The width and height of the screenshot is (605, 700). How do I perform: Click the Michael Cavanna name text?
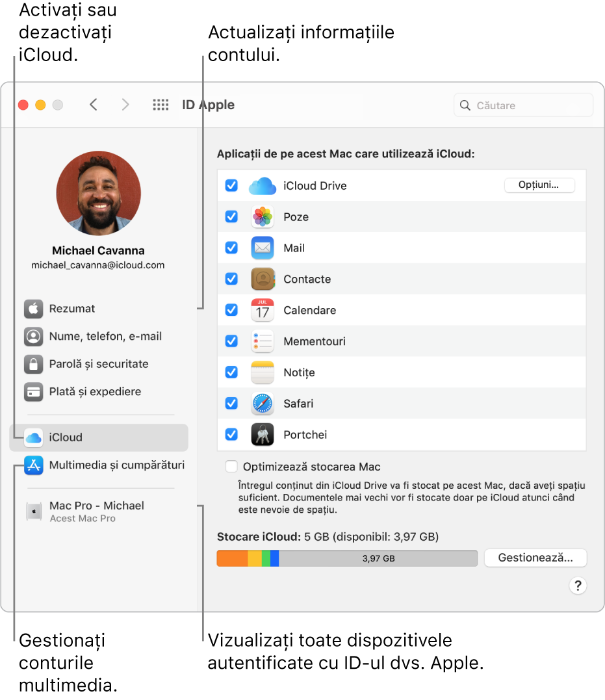coord(98,250)
